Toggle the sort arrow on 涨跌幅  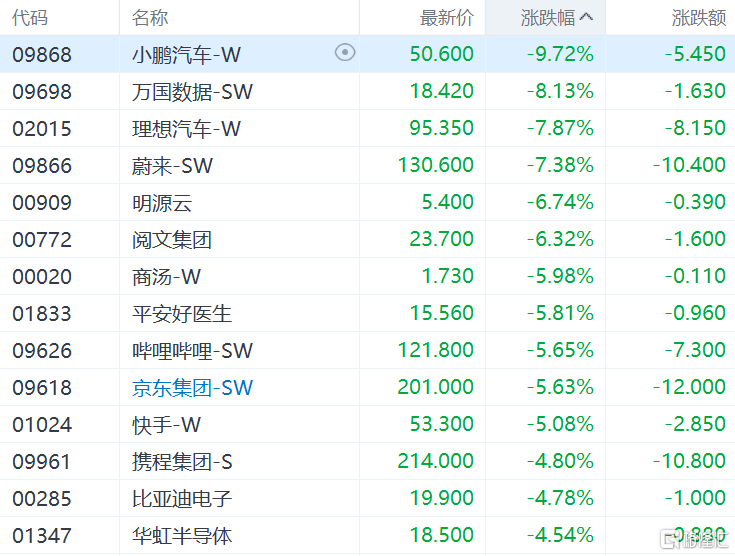[x=586, y=17]
